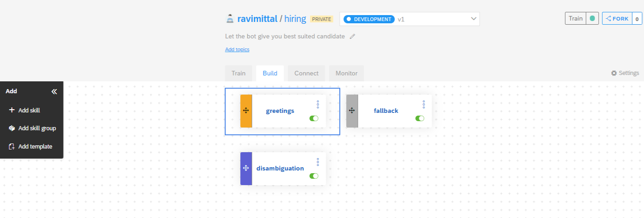644x218 pixels.
Task: Disable the fallback skill toggle
Action: click(420, 118)
